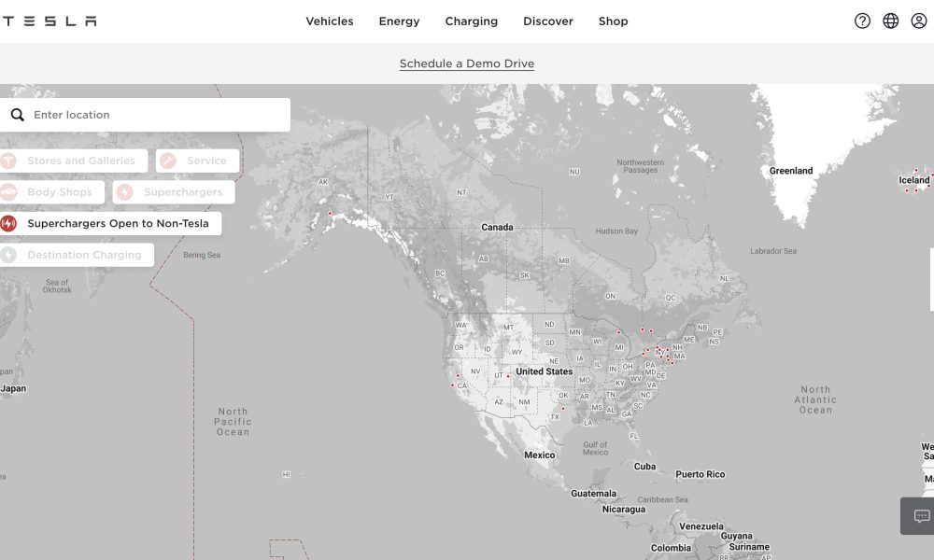Click the Stores and Galleries Tesla icon

click(8, 161)
